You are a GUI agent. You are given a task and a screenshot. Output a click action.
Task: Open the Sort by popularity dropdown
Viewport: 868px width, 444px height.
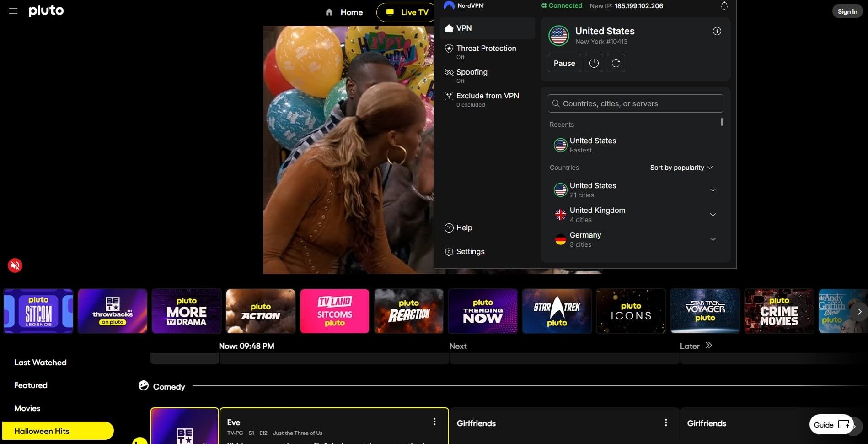point(681,168)
